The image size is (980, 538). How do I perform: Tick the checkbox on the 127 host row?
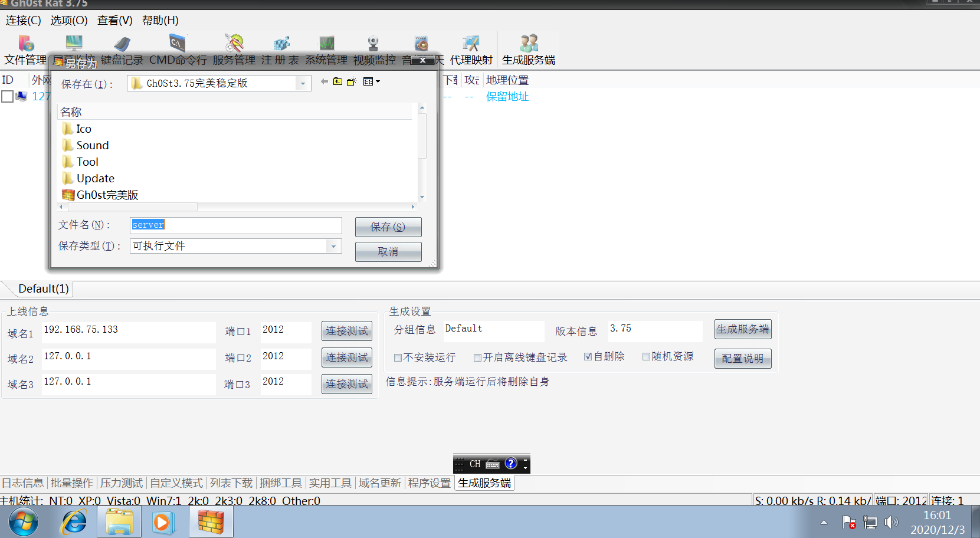(x=7, y=96)
